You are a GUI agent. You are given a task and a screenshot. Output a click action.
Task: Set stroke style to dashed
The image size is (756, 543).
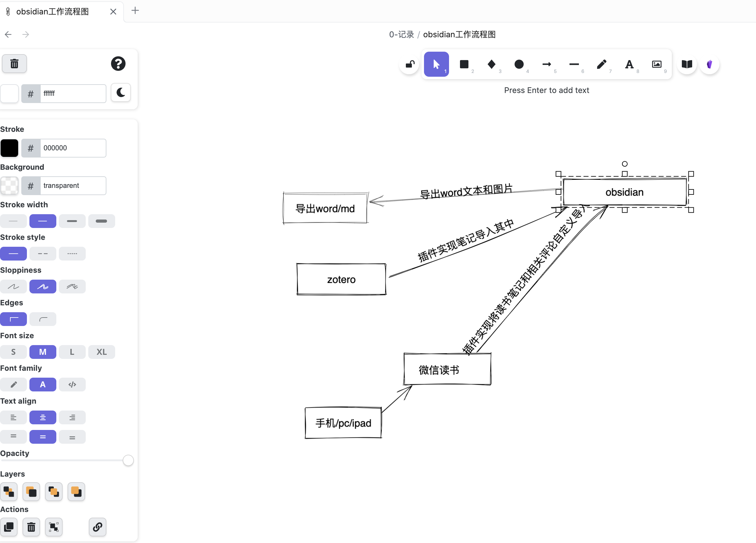43,253
